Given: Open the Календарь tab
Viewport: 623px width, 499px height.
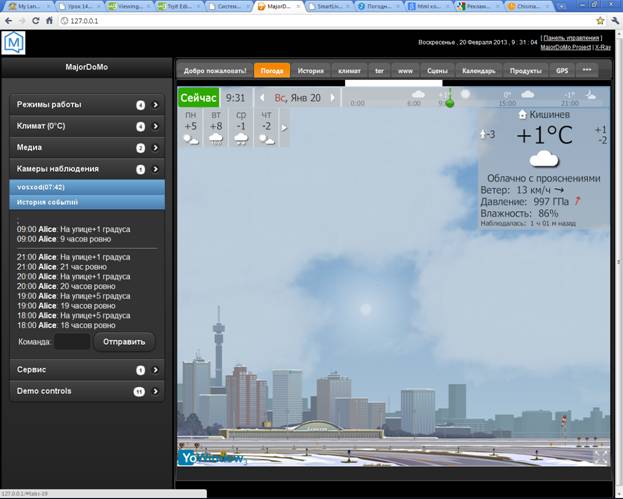Looking at the screenshot, I should click(x=477, y=71).
